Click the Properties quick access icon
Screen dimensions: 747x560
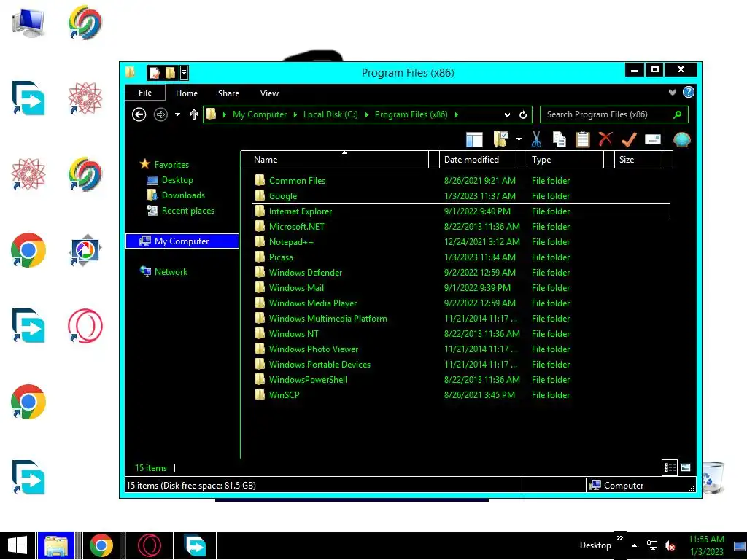tap(155, 73)
